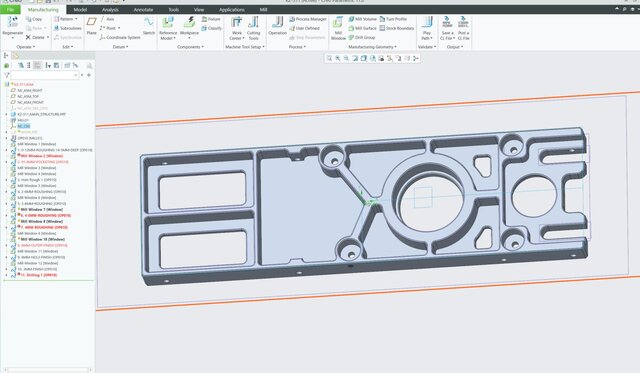The image size is (640, 373).
Task: Open the File menu
Action: (x=10, y=9)
